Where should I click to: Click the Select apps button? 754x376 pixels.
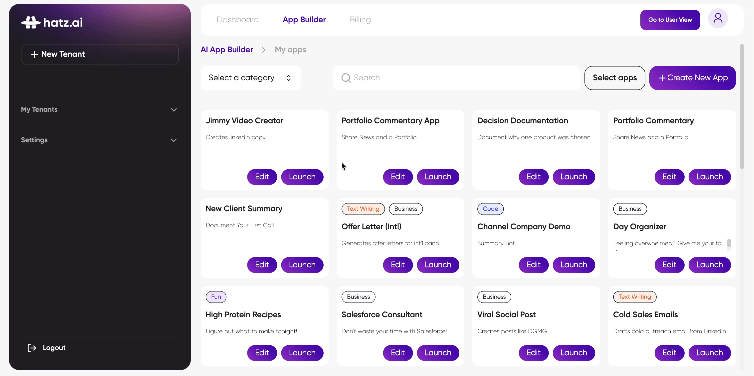[615, 78]
